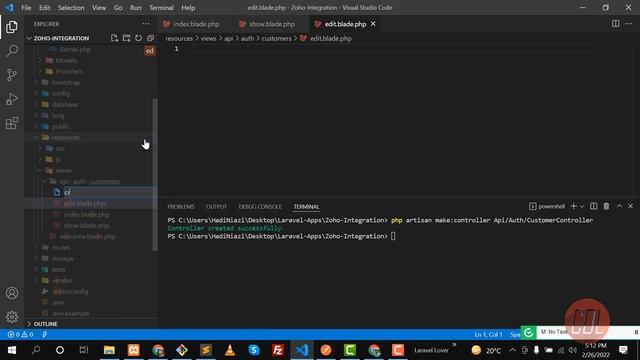Open the terminal launch profile dropdown
640x360 pixels.
pyautogui.click(x=582, y=207)
